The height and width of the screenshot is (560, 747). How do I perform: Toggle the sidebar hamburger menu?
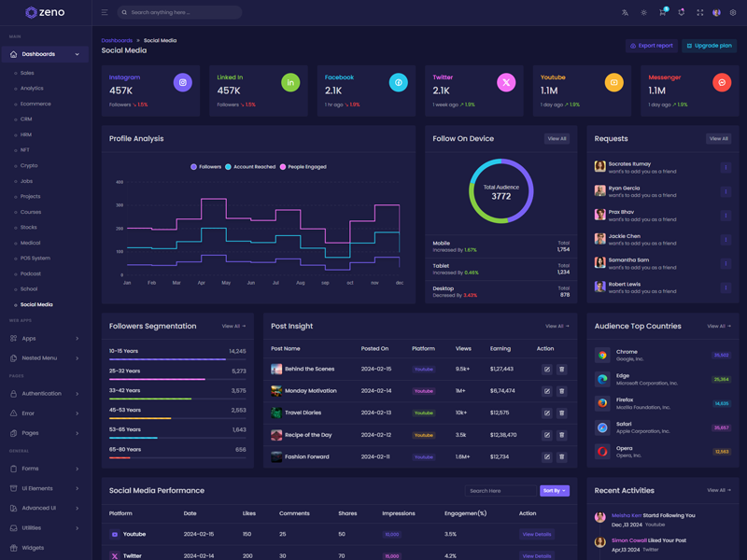105,12
